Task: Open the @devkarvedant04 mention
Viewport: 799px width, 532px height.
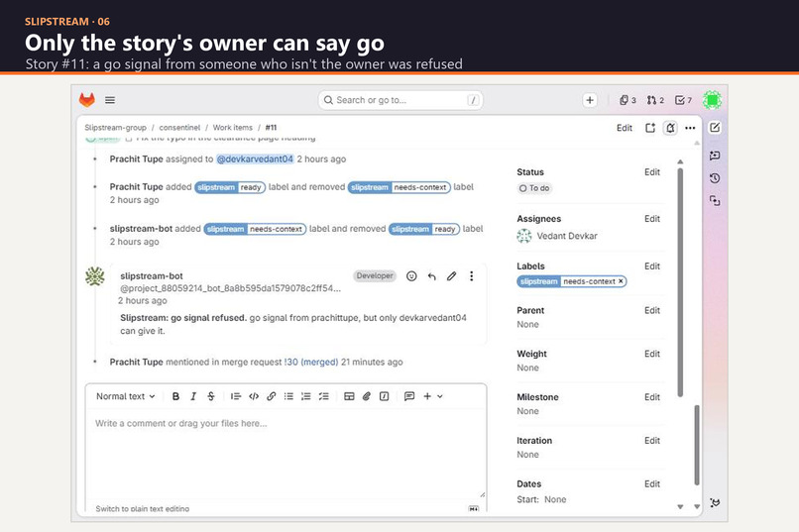Action: [256, 159]
